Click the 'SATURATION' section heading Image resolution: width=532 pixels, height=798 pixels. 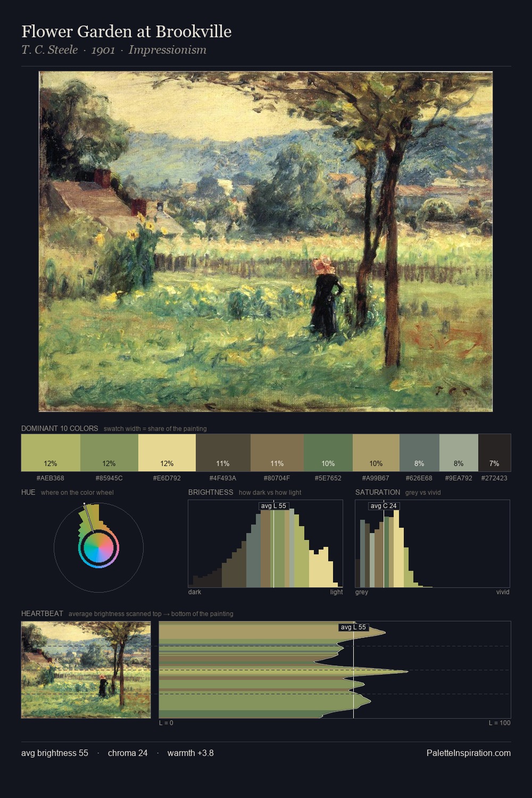[378, 492]
